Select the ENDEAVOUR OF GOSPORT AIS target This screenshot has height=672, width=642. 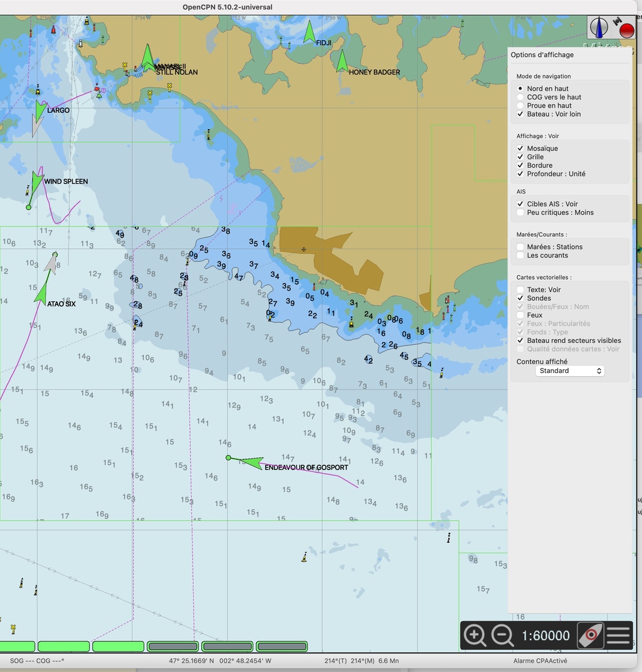coord(252,463)
